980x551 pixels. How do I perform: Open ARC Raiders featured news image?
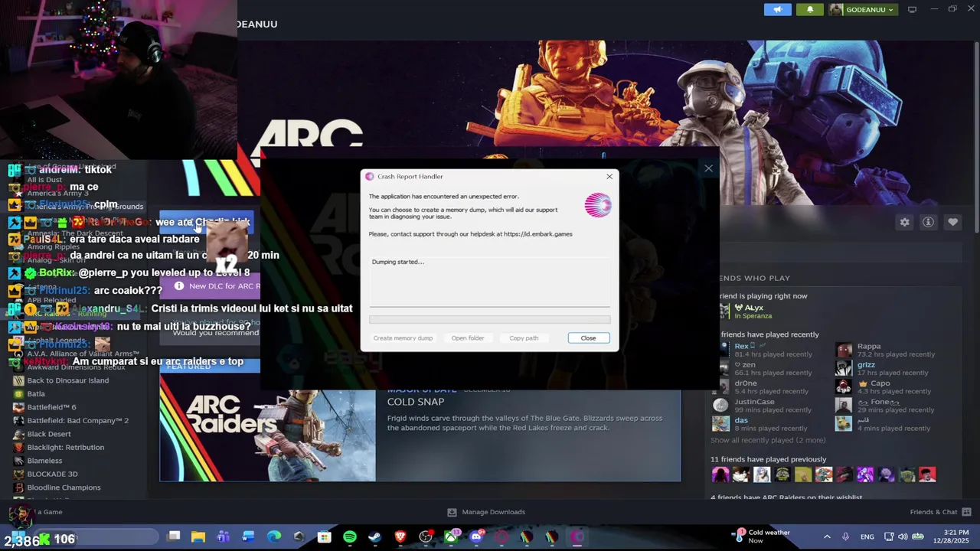(267, 435)
